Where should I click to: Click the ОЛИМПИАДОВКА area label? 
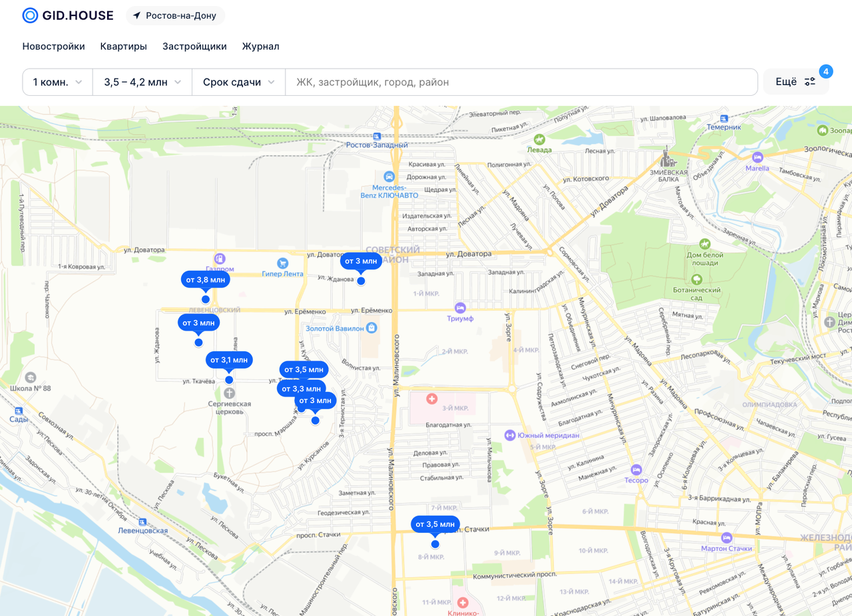click(769, 404)
